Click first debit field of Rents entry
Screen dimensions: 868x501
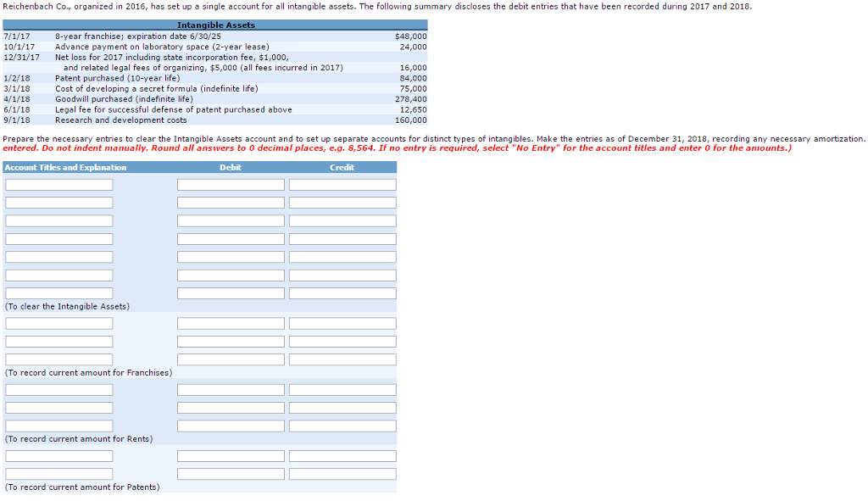pyautogui.click(x=231, y=390)
